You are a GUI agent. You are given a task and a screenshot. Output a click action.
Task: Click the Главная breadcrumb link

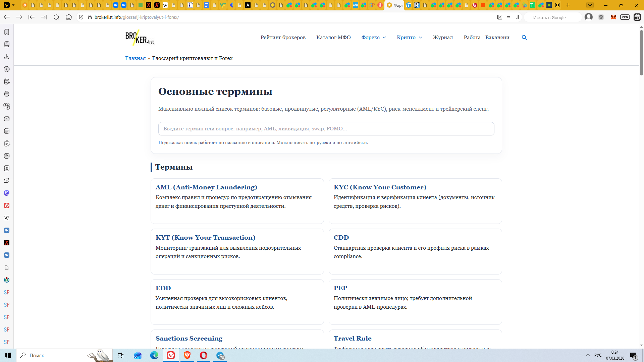[x=135, y=58]
